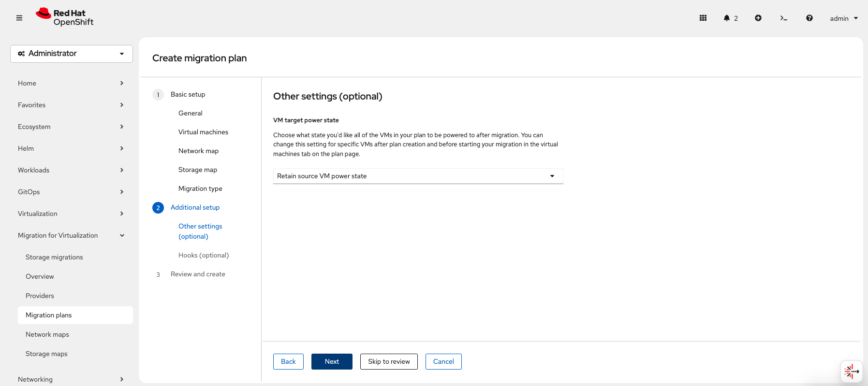Expand the Workloads nav section
868x386 pixels.
coord(71,170)
